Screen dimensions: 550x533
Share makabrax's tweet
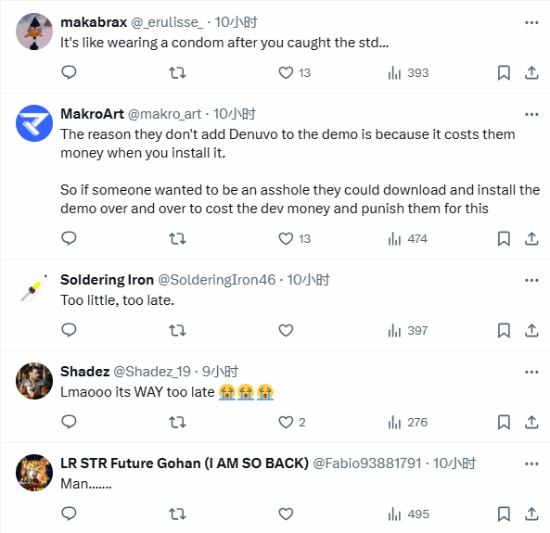531,73
